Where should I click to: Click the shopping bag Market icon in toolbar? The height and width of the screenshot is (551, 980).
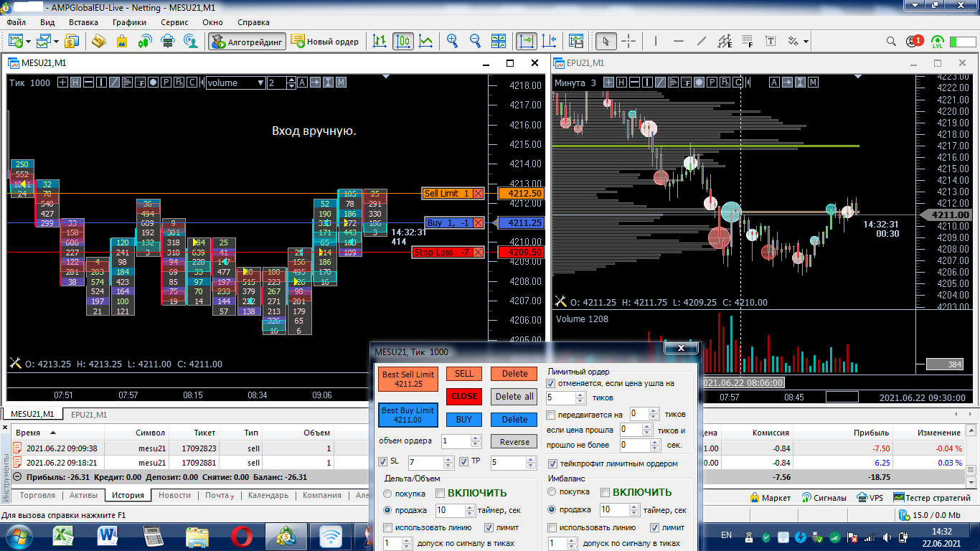pos(121,42)
